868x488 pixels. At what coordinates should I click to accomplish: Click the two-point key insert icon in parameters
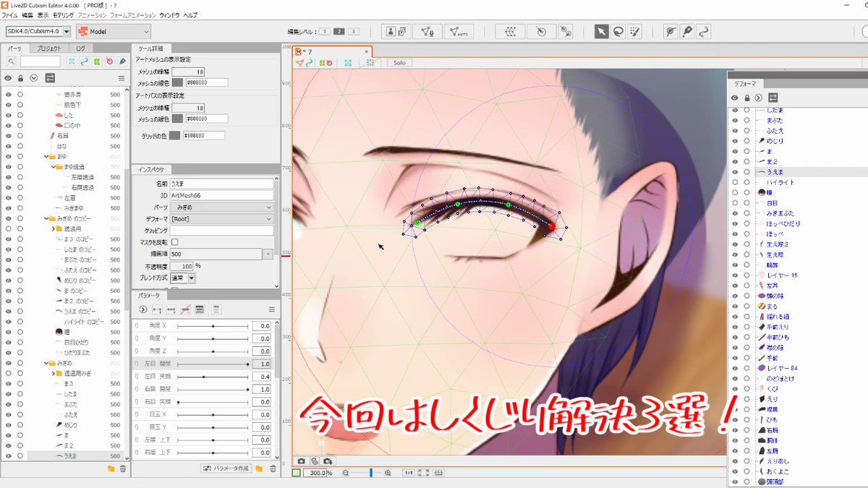point(157,309)
